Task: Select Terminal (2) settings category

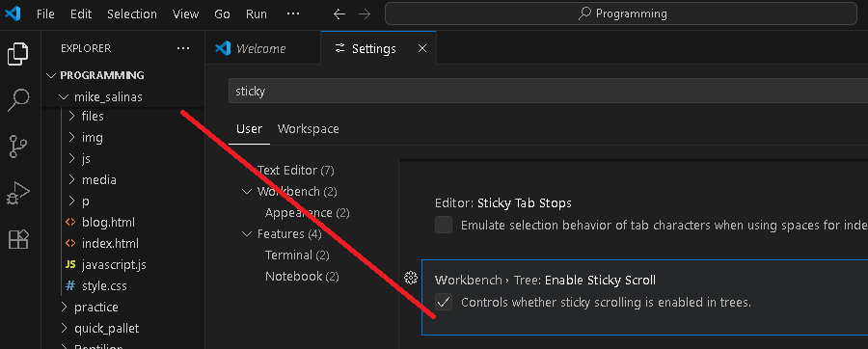Action: pos(297,255)
